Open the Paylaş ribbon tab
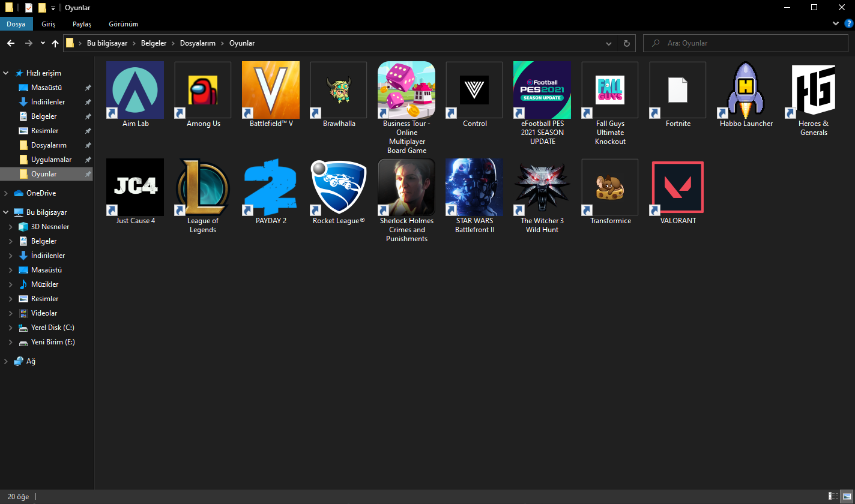 pyautogui.click(x=82, y=24)
